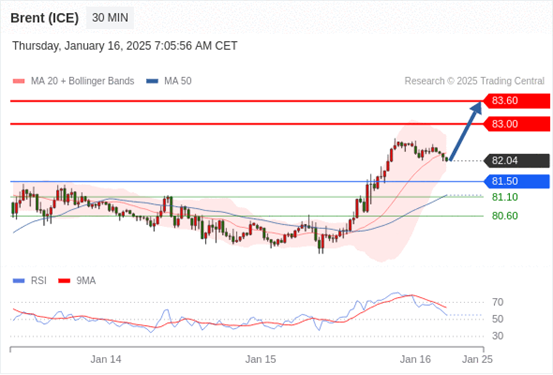Screen dimensions: 553x375
Task: Click the RSI 50 level label
Action: [498, 319]
